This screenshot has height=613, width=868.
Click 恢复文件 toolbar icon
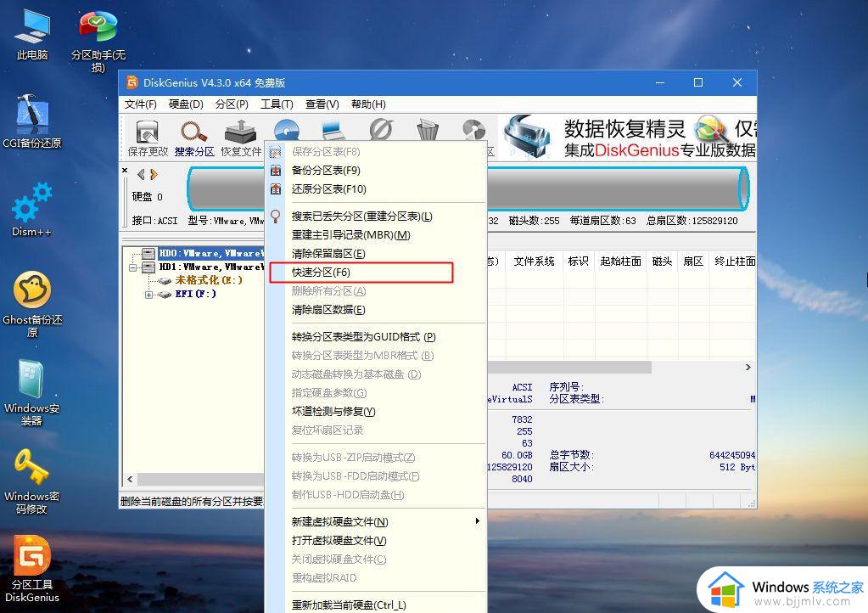[241, 138]
